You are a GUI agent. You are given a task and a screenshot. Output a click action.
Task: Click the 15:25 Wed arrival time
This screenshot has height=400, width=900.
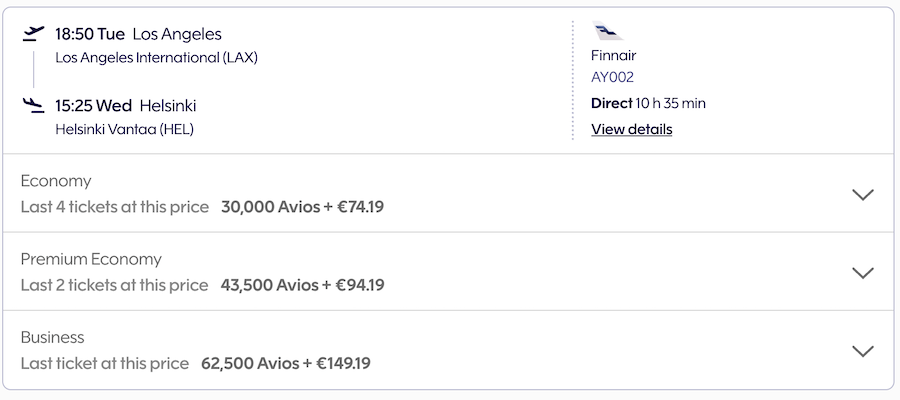click(94, 106)
